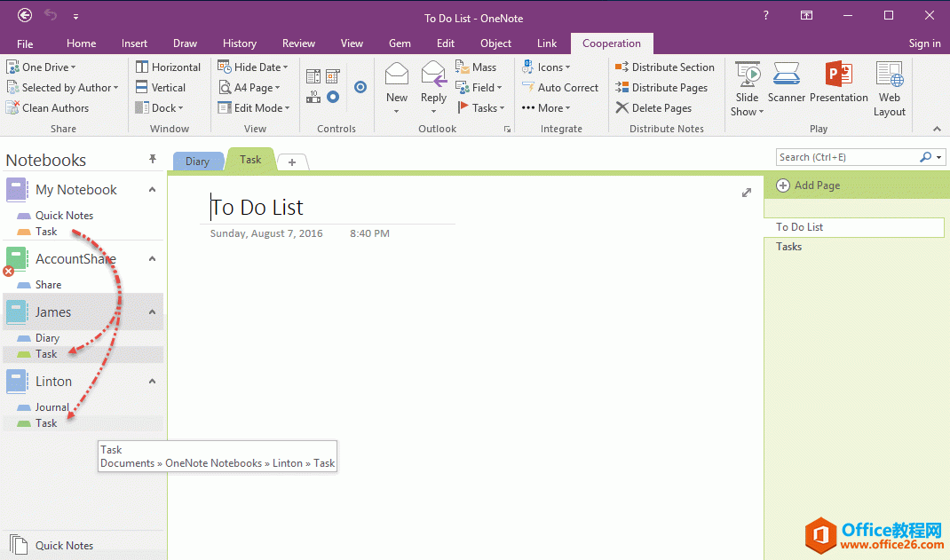
Task: Toggle full page view expand arrows
Action: (x=747, y=193)
